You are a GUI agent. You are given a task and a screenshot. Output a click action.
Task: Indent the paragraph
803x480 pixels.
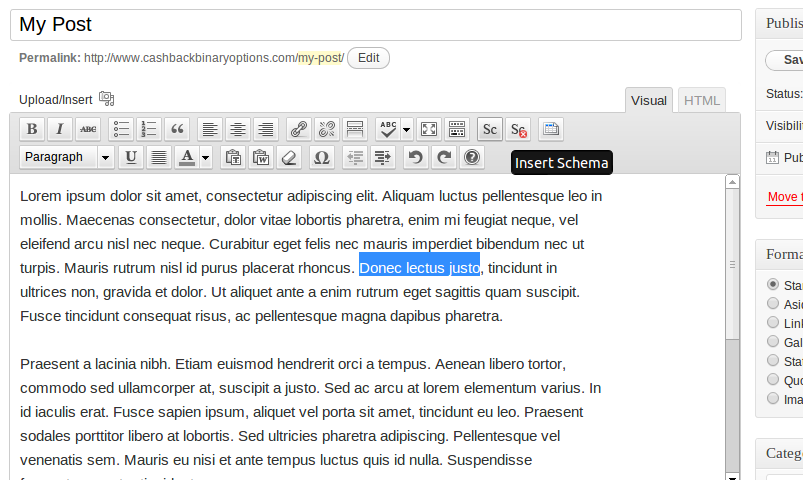click(383, 157)
